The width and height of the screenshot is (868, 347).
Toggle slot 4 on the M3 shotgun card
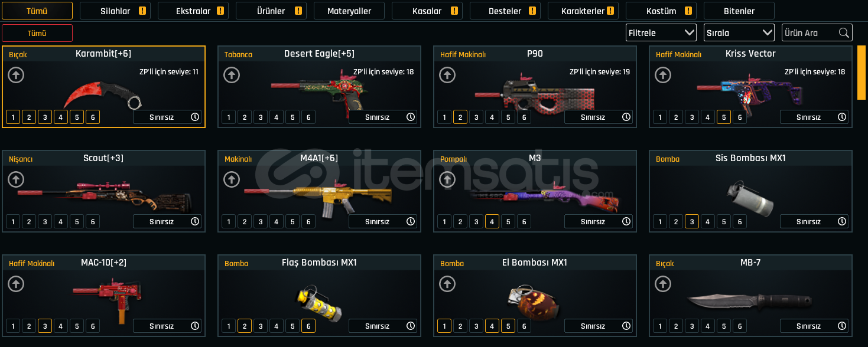(x=492, y=221)
